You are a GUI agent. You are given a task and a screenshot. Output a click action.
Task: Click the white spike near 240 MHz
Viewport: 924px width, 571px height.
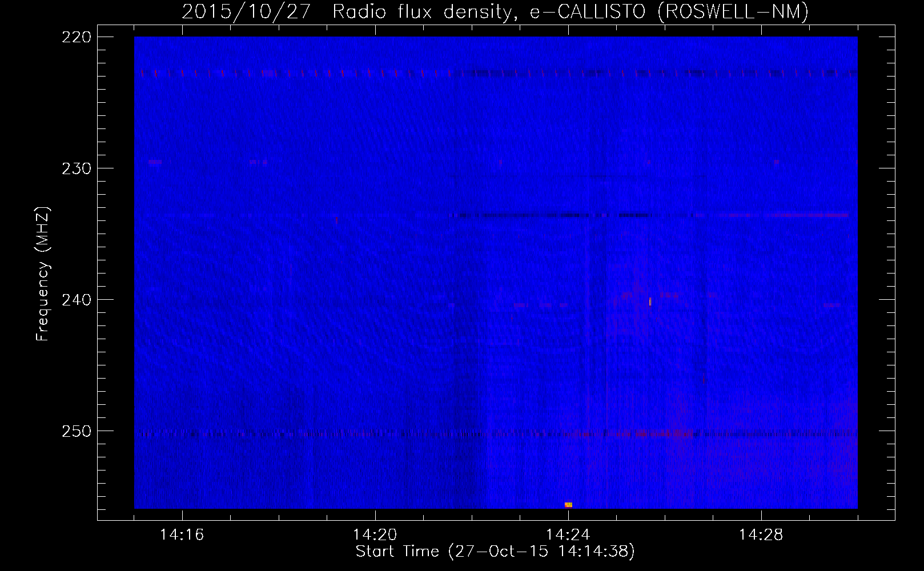(650, 301)
